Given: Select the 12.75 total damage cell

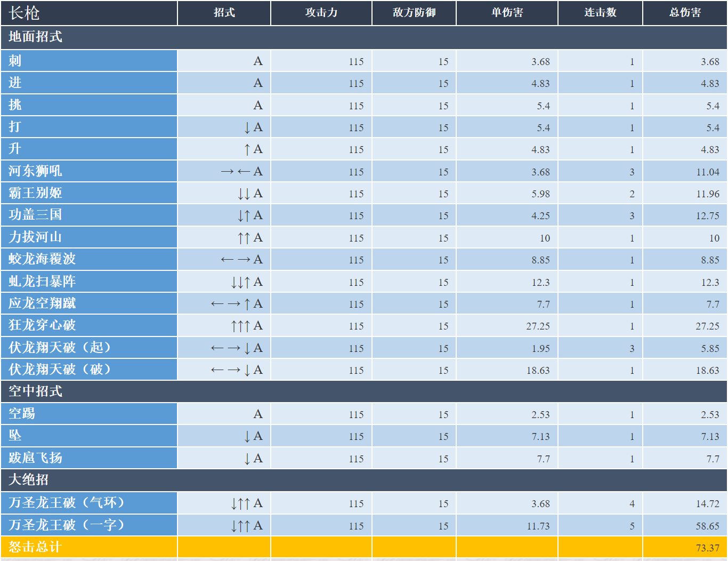Looking at the screenshot, I should tap(685, 215).
